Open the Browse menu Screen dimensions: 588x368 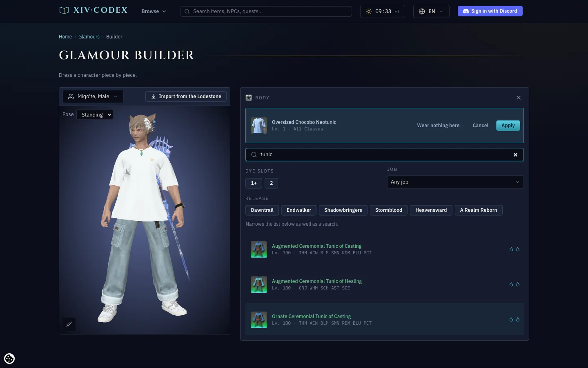click(x=154, y=11)
